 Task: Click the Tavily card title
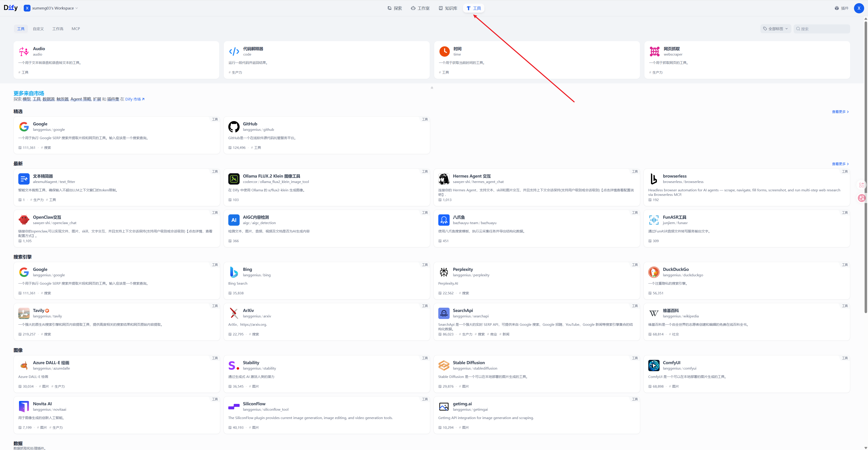38,311
